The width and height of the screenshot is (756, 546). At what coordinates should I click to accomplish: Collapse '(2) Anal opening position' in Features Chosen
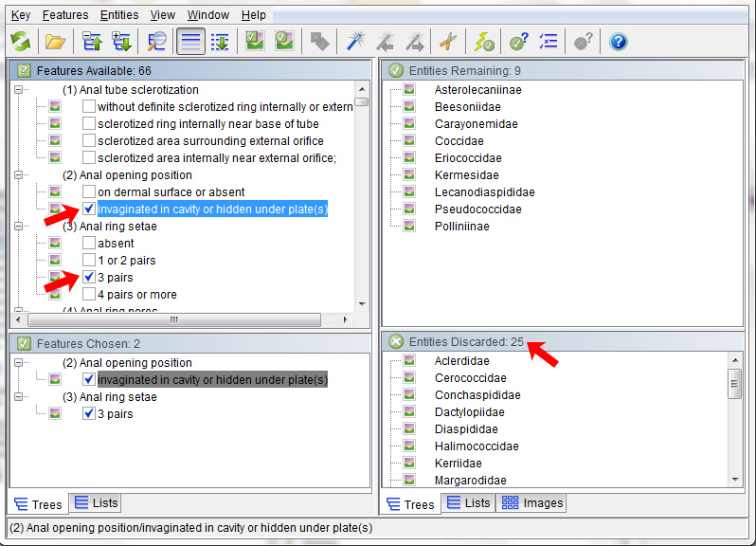[17, 363]
